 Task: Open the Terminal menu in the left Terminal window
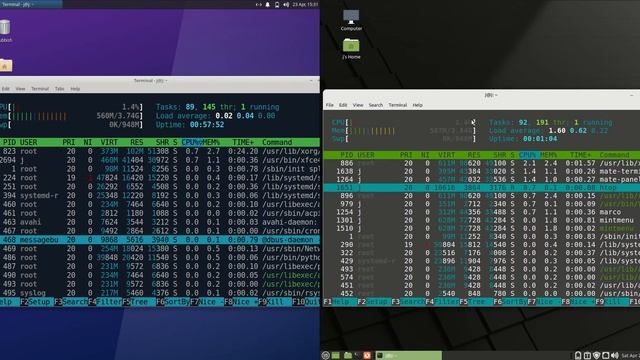(x=40, y=89)
